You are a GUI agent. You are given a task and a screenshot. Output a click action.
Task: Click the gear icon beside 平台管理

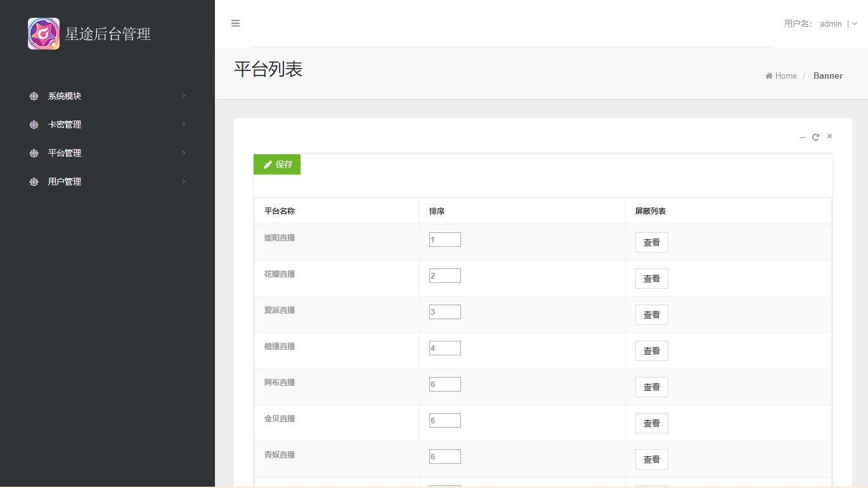(34, 154)
